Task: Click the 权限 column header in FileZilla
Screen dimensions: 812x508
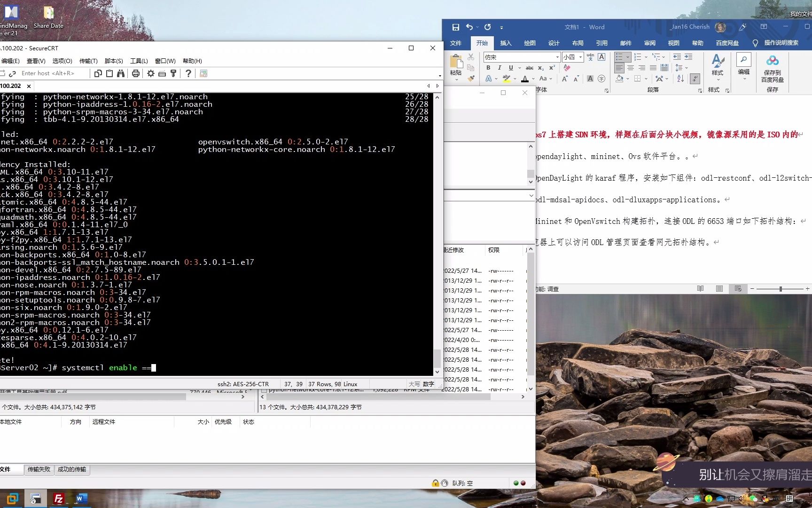Action: pyautogui.click(x=493, y=250)
